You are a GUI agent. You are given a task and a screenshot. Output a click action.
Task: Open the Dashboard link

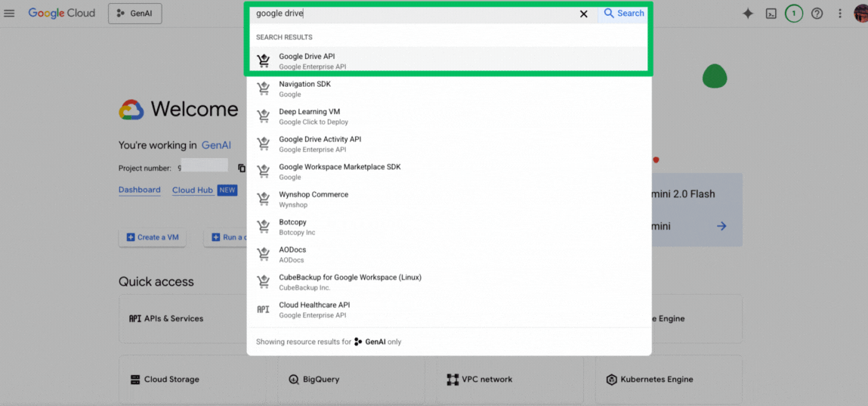(139, 190)
